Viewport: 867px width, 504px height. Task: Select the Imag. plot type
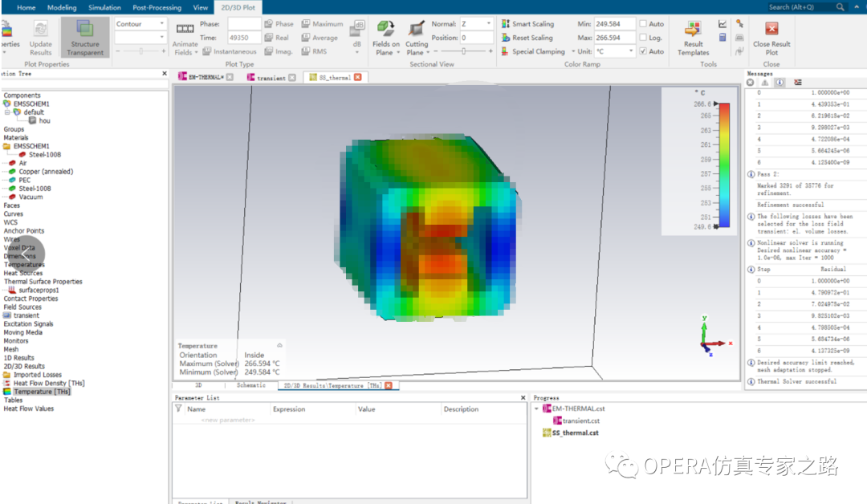(278, 51)
